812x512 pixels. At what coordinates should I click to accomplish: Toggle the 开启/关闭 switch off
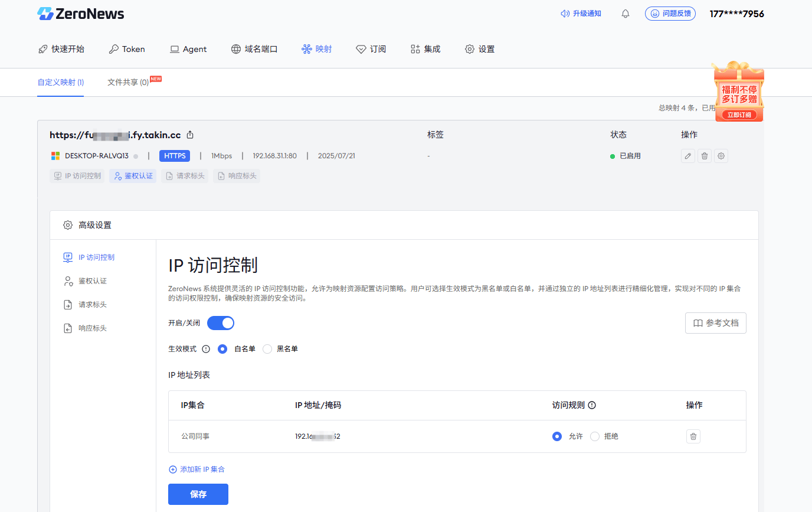click(x=221, y=323)
